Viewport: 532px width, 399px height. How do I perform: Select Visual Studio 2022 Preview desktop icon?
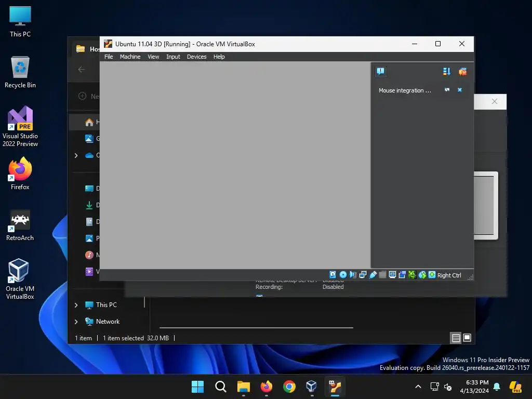pos(20,126)
